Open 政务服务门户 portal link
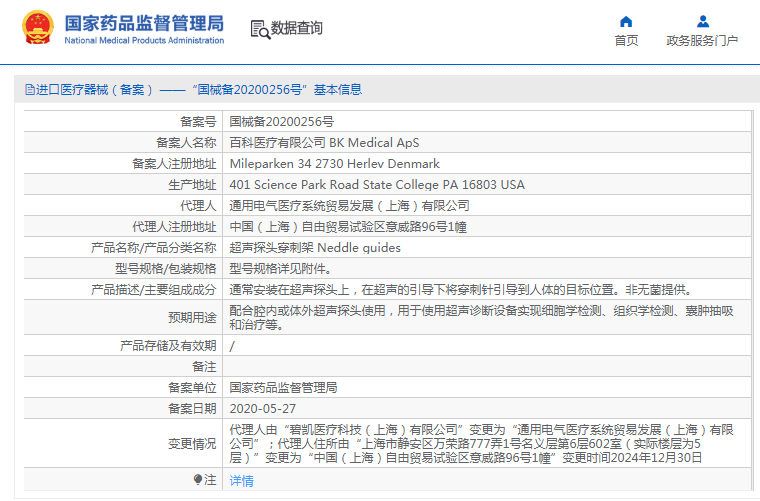 (702, 41)
